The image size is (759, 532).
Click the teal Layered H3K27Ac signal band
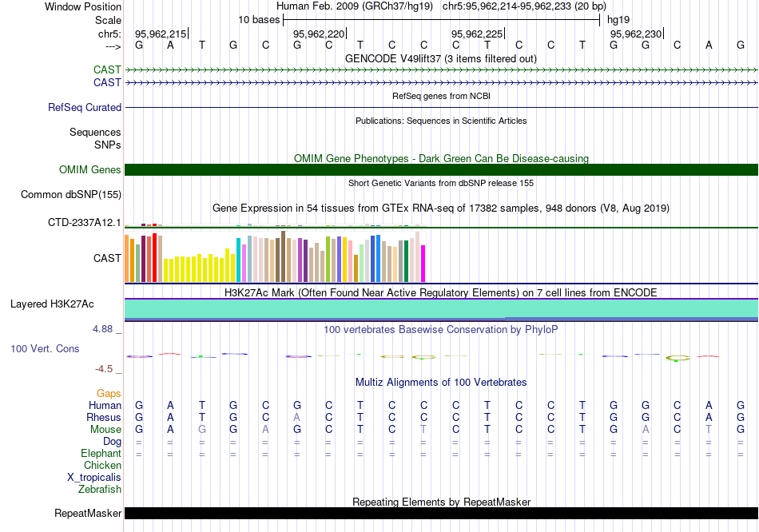(x=441, y=308)
